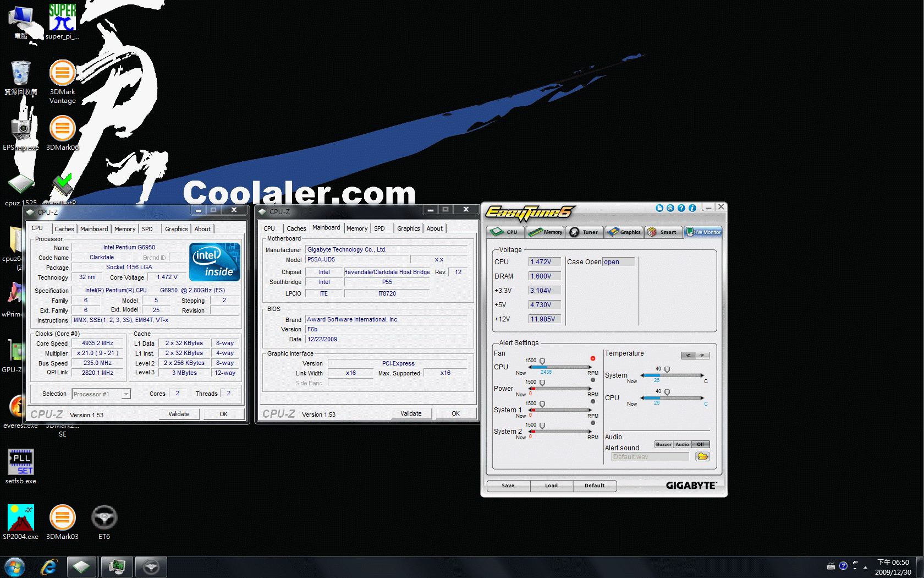Viewport: 924px width, 578px height.
Task: Click EasyTune6 Save button
Action: click(x=508, y=486)
